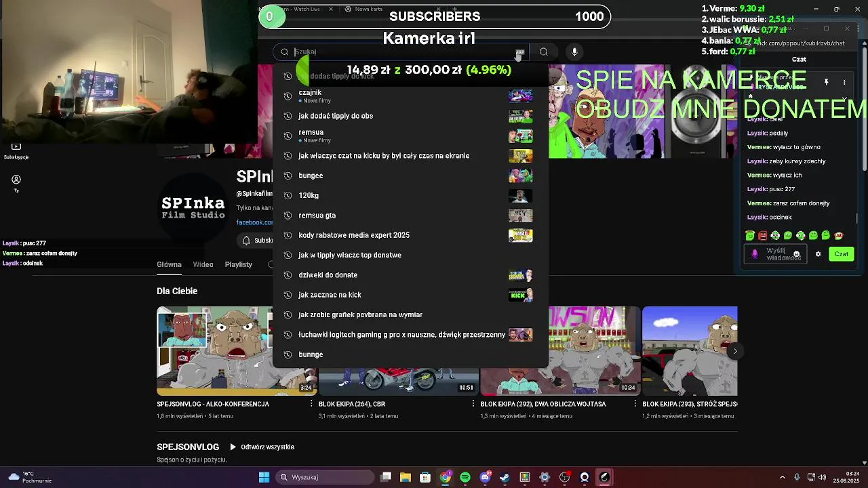Click thumbnail beside 'remsua' suggestion

[520, 136]
